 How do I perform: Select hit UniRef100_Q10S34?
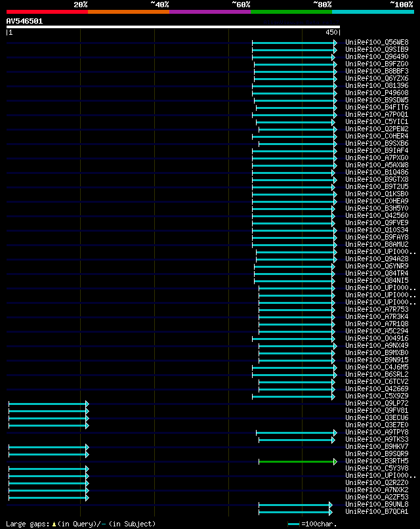[x=377, y=230]
